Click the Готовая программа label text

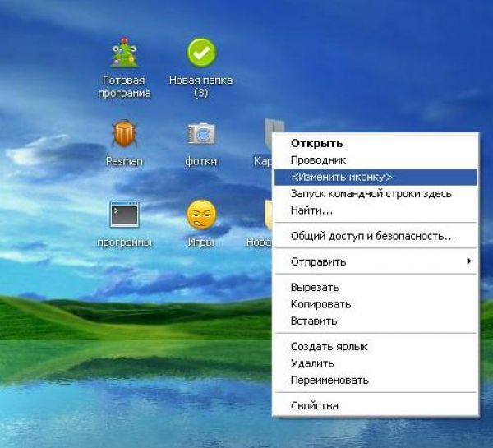[124, 86]
